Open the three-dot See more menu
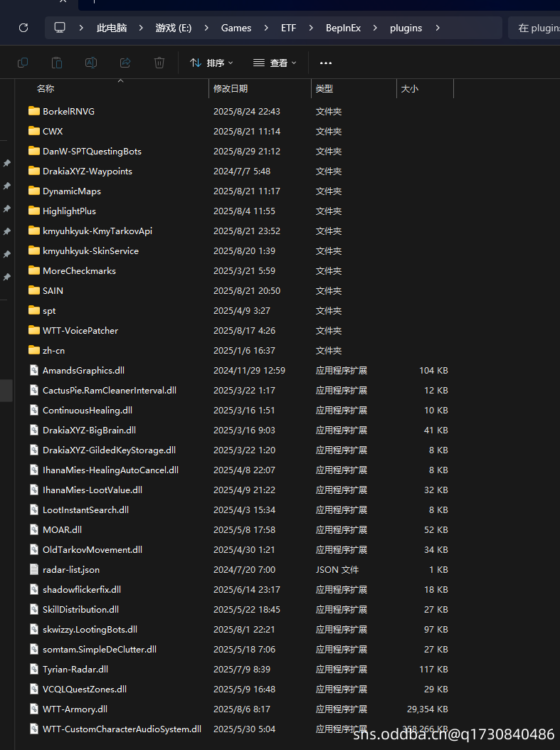Image resolution: width=560 pixels, height=750 pixels. coord(326,63)
